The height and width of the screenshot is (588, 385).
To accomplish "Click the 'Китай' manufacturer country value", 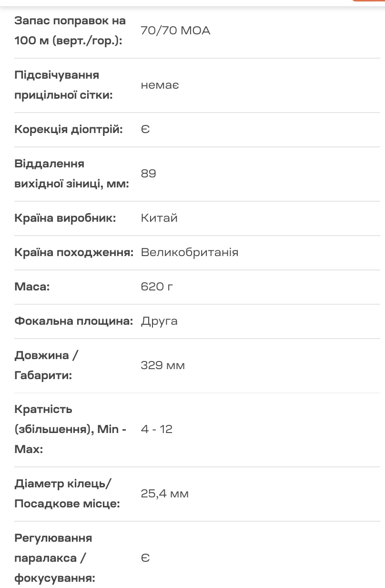I will pyautogui.click(x=159, y=218).
